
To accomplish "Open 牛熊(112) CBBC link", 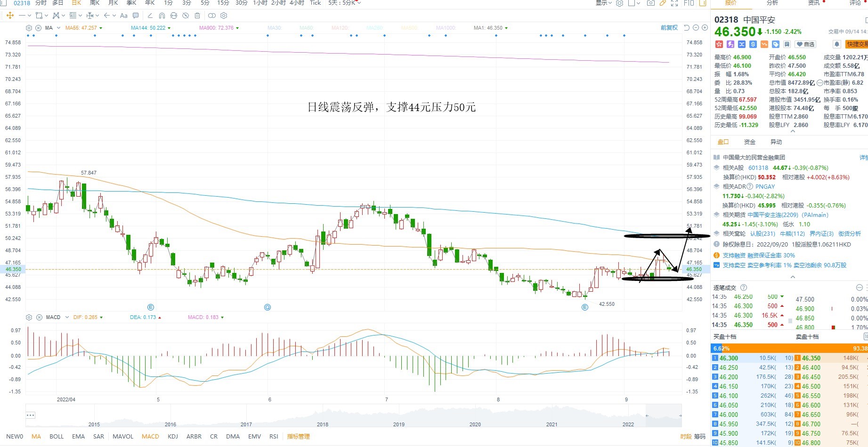I will click(x=792, y=234).
